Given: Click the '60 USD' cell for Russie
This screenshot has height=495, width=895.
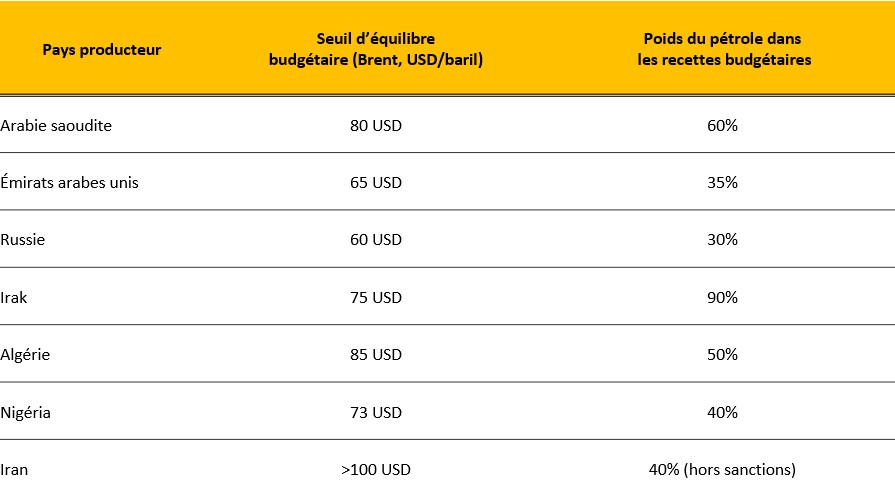Looking at the screenshot, I should click(x=376, y=240).
